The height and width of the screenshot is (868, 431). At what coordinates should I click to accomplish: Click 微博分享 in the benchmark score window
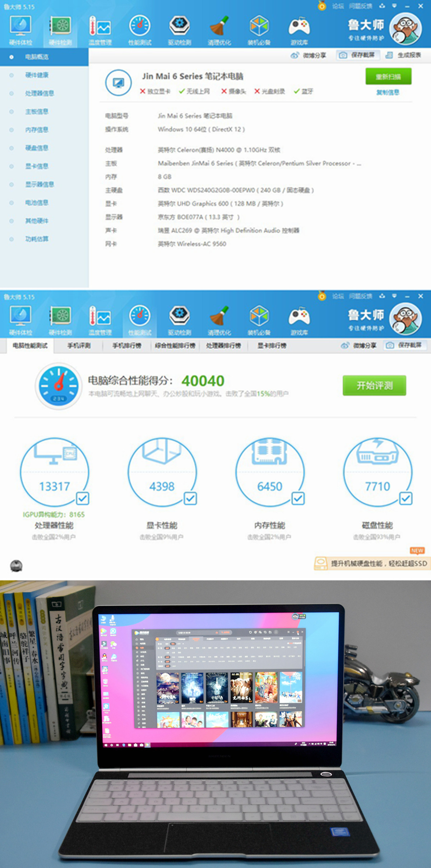[x=358, y=346]
